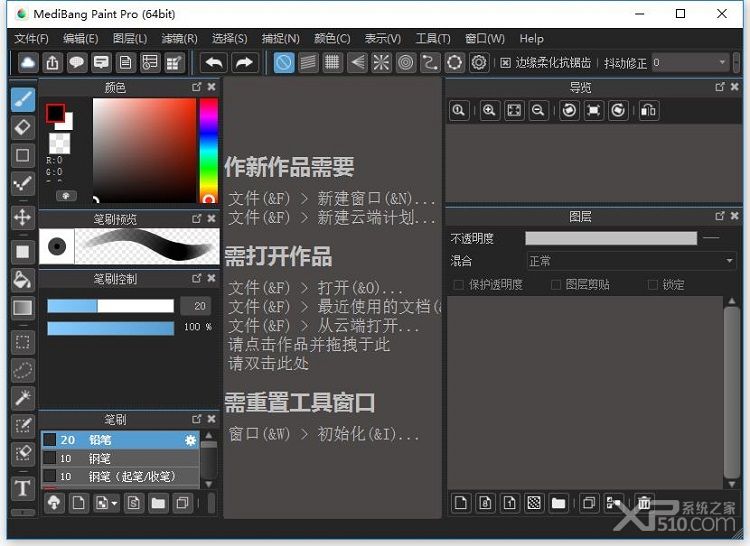
Task: Click the export share icon in toolbar
Action: click(x=53, y=63)
